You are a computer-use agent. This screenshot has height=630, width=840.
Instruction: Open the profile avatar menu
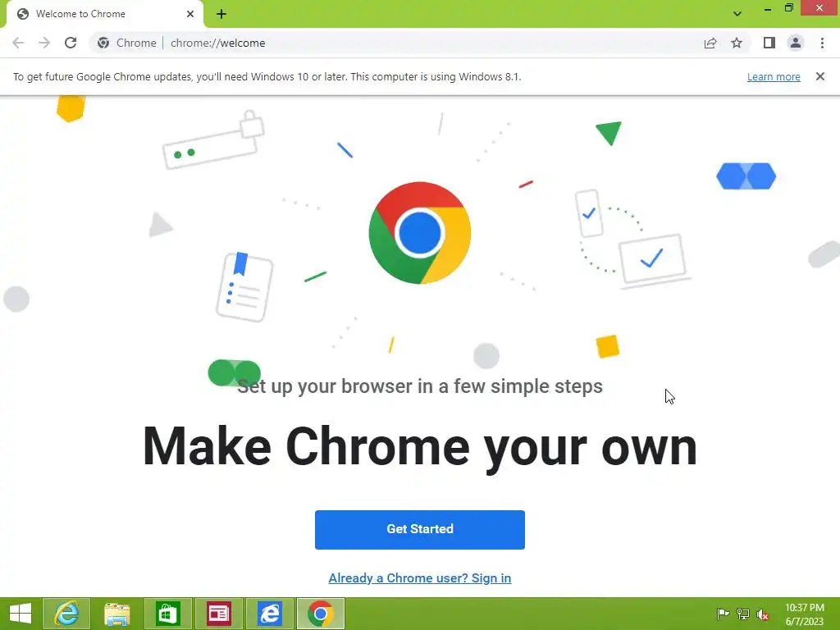pyautogui.click(x=796, y=43)
